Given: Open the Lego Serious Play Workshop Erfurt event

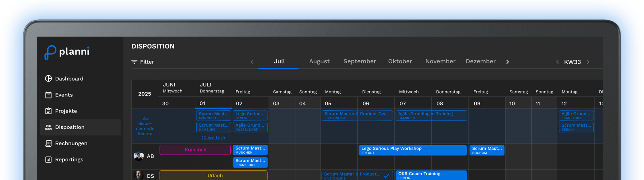Looking at the screenshot, I should click(412, 150).
